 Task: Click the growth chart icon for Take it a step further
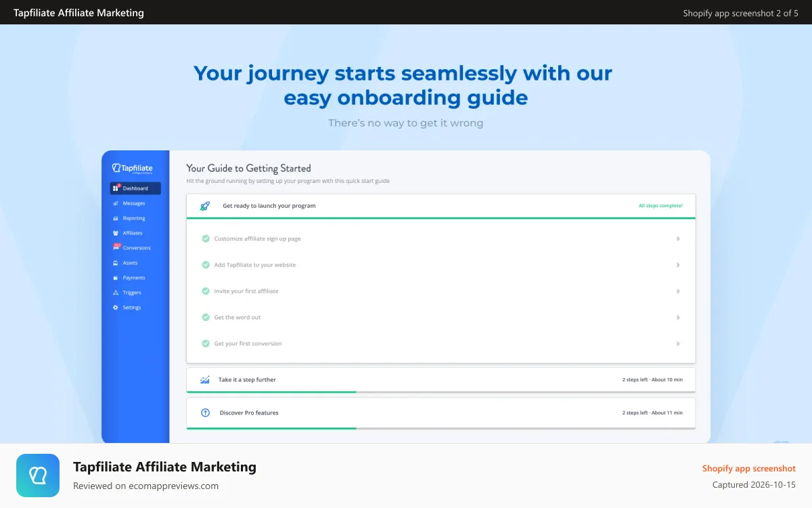tap(205, 380)
